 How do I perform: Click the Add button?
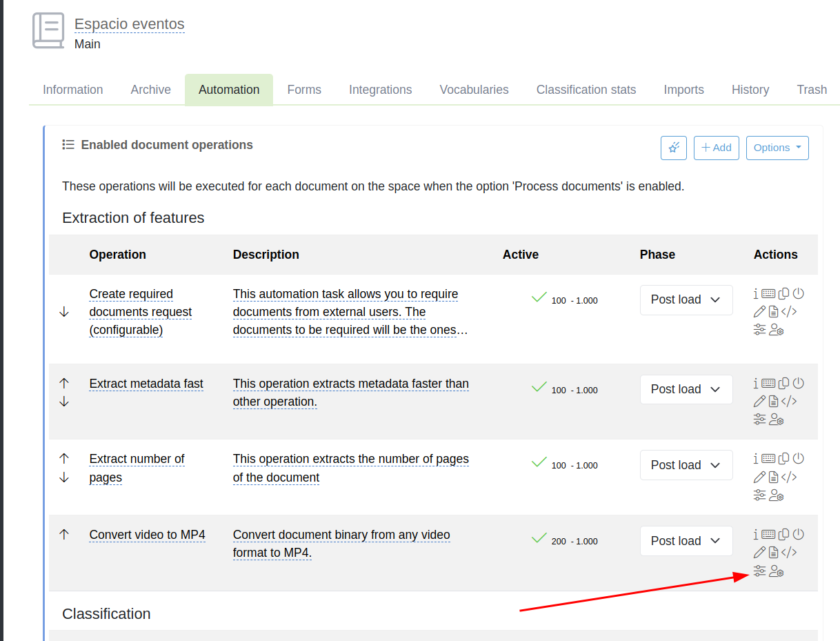coord(716,148)
